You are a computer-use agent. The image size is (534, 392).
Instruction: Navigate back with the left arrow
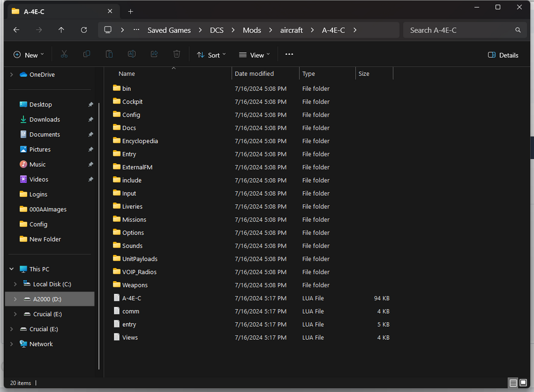click(16, 30)
